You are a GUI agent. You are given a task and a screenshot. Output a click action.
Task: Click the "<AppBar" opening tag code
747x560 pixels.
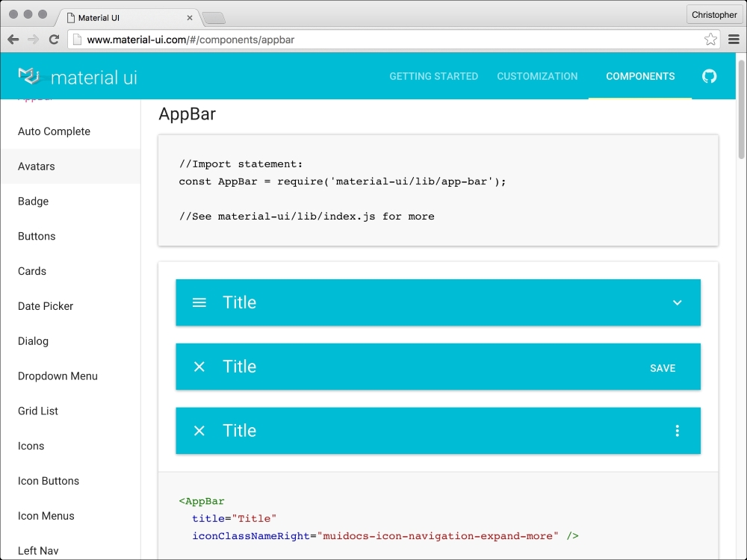click(202, 501)
